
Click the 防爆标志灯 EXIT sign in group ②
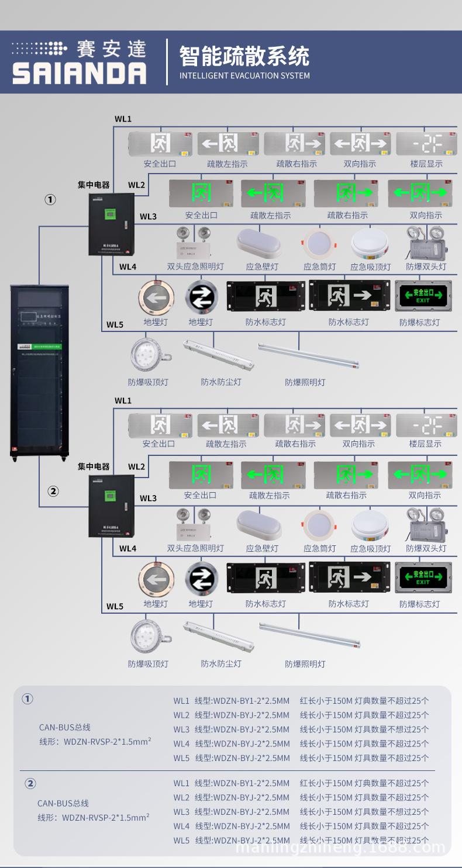tap(423, 579)
